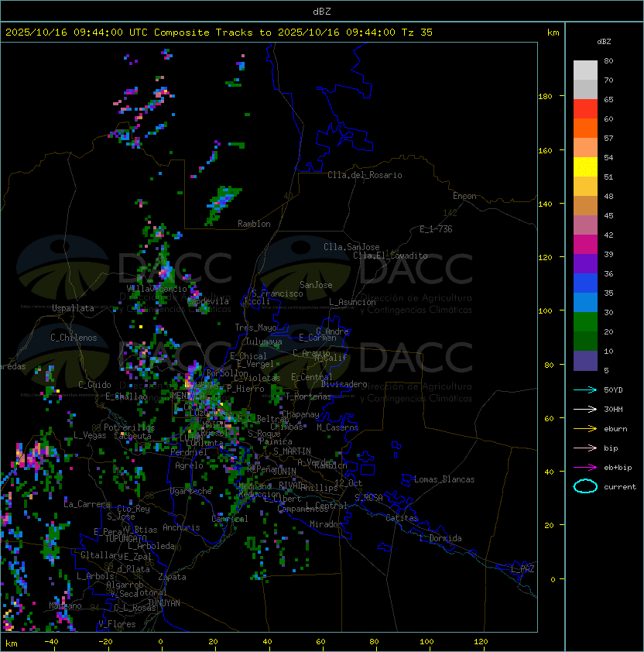Image resolution: width=644 pixels, height=652 pixels.
Task: Select the yellow eburn arrow icon
Action: (x=585, y=429)
